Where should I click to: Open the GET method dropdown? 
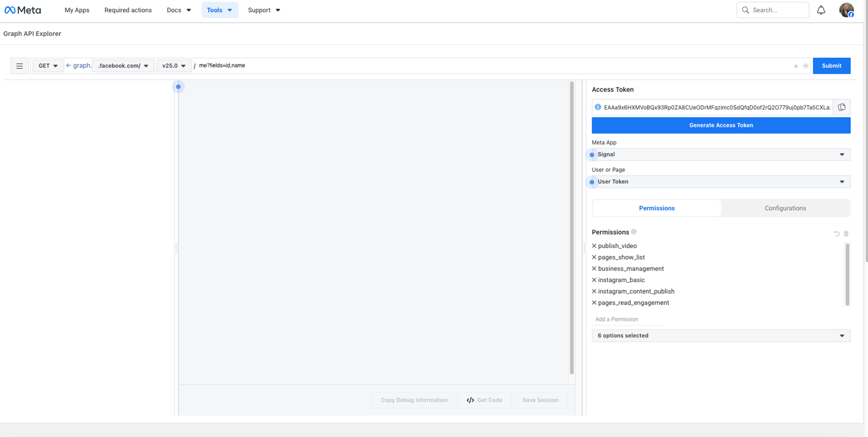click(48, 66)
